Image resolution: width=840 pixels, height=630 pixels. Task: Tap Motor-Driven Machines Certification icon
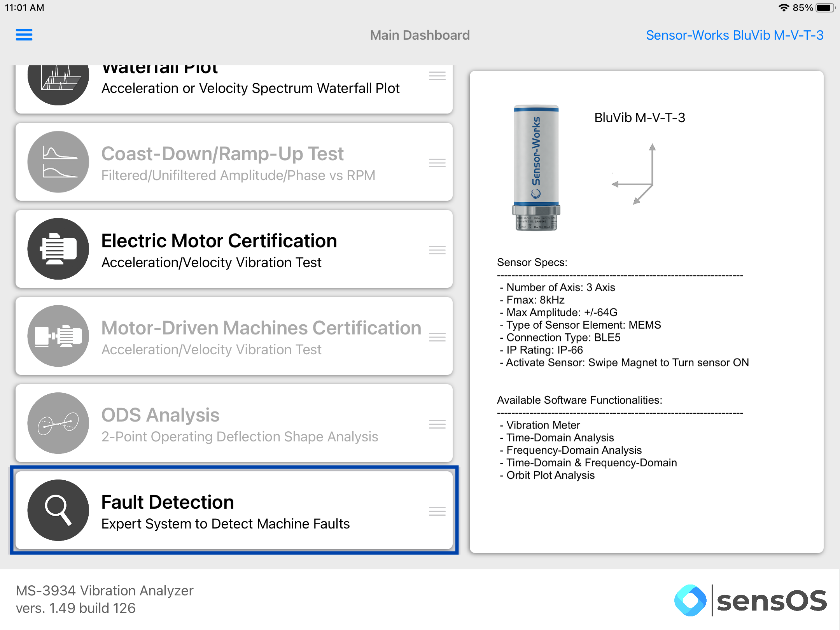point(58,336)
